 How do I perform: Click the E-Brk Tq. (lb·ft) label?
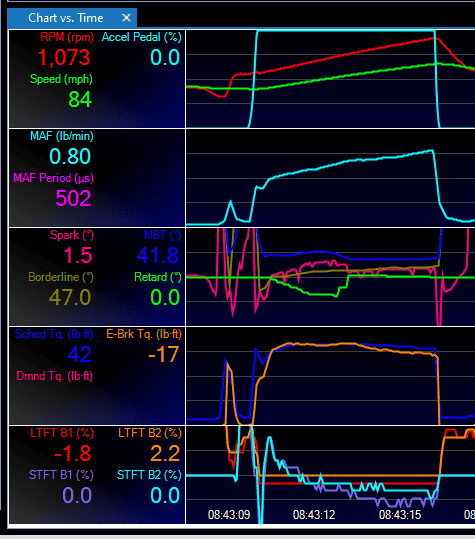coord(144,334)
